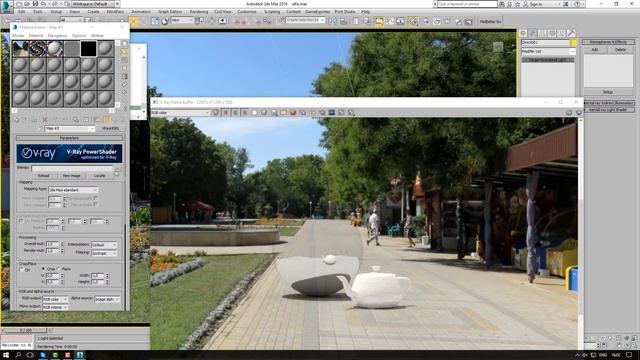
Task: Click the Bitmap file path field
Action: click(x=72, y=168)
